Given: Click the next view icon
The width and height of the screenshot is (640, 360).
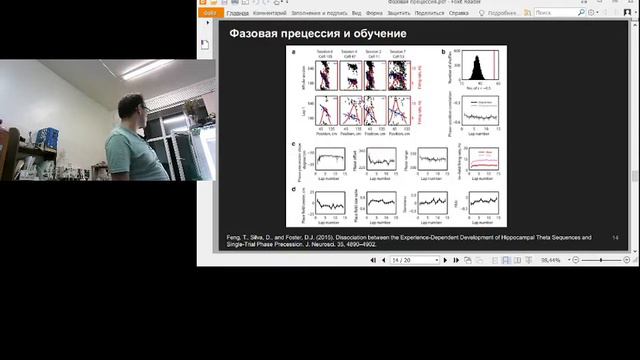Looking at the screenshot, I should tap(480, 260).
